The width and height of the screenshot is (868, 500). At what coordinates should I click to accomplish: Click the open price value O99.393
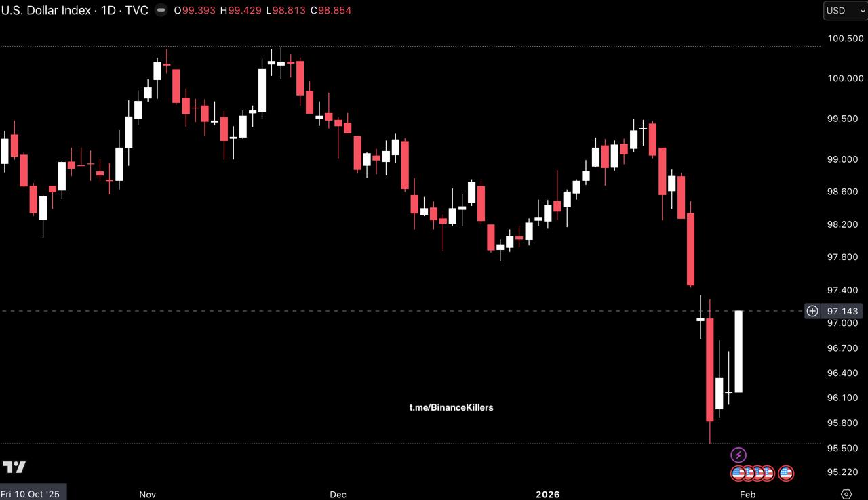tap(195, 11)
